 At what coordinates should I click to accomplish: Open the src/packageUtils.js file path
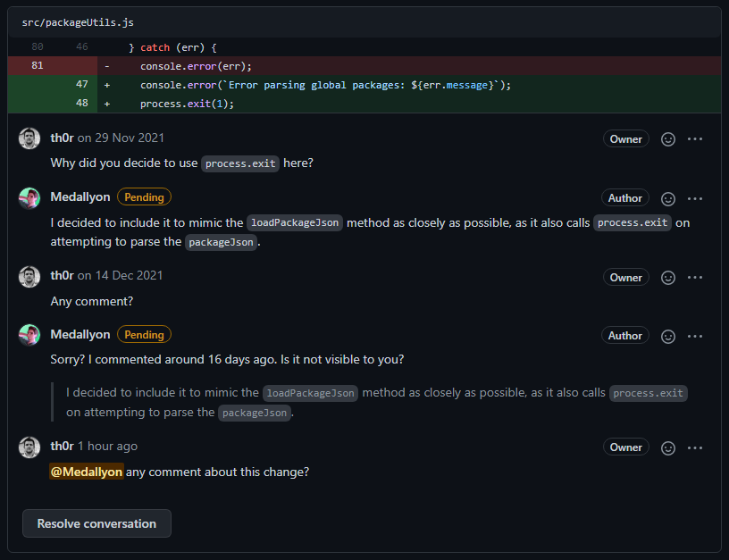[78, 22]
